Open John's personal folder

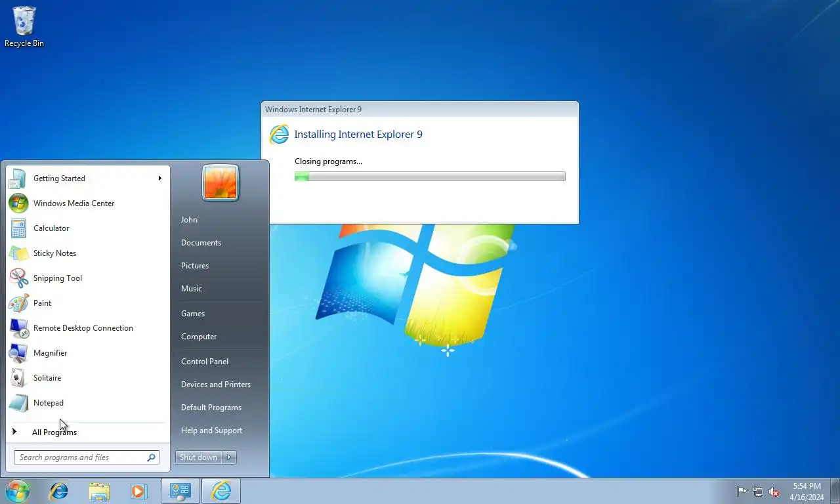pyautogui.click(x=189, y=220)
